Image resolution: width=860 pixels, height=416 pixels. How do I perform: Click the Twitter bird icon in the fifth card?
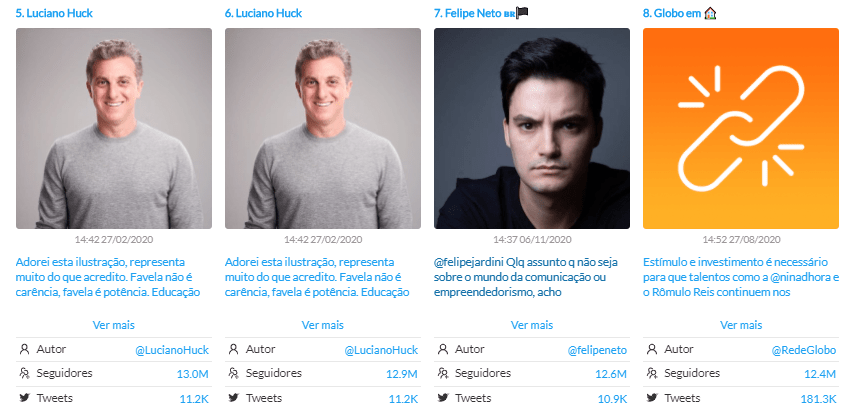coord(24,398)
